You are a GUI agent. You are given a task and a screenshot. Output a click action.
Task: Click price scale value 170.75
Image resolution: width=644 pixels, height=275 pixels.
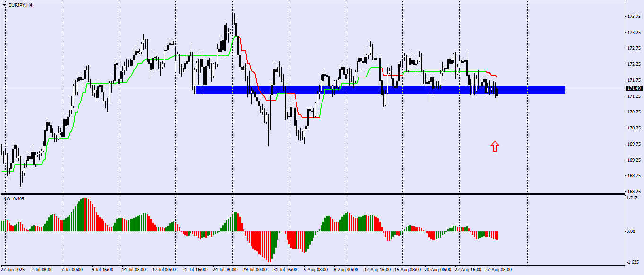click(x=634, y=112)
